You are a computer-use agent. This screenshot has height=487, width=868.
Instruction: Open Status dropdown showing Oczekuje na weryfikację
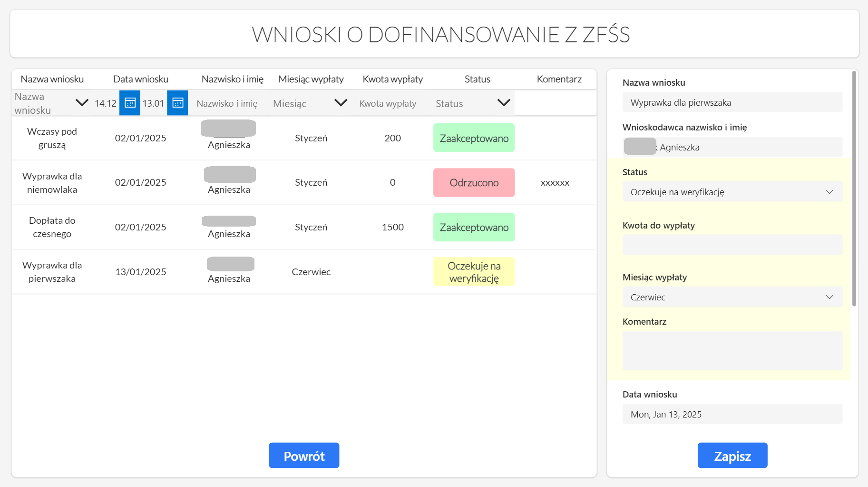click(x=732, y=192)
